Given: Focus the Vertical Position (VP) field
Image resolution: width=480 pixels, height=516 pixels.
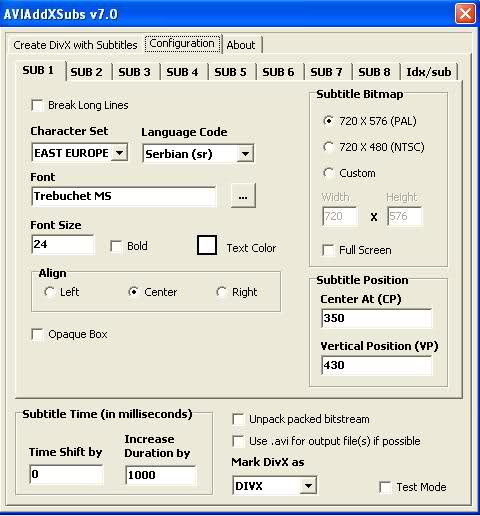Looking at the screenshot, I should pos(377,365).
